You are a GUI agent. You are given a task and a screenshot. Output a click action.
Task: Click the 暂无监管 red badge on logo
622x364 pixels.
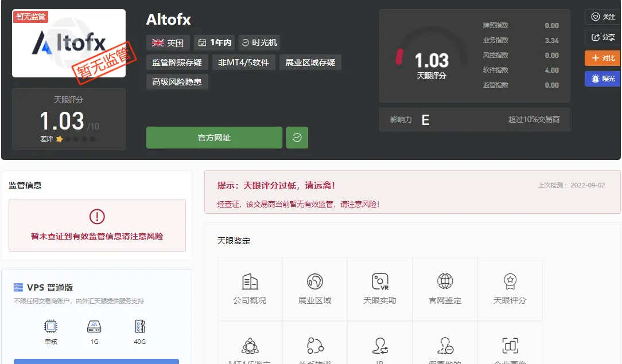click(x=30, y=17)
